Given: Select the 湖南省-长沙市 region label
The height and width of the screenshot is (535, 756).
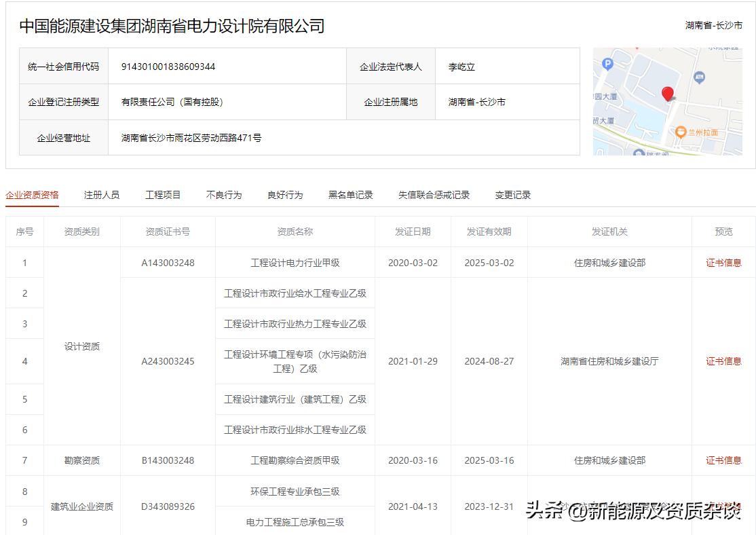Looking at the screenshot, I should pyautogui.click(x=714, y=26).
